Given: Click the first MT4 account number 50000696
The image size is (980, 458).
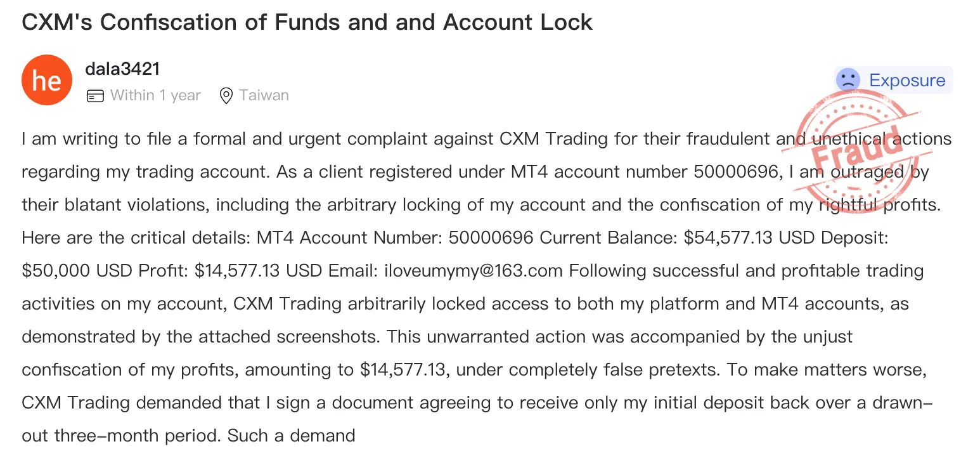Looking at the screenshot, I should click(x=735, y=172).
